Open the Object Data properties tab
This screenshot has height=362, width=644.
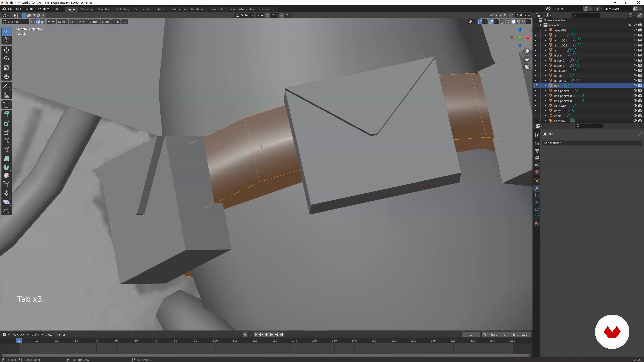click(x=536, y=216)
